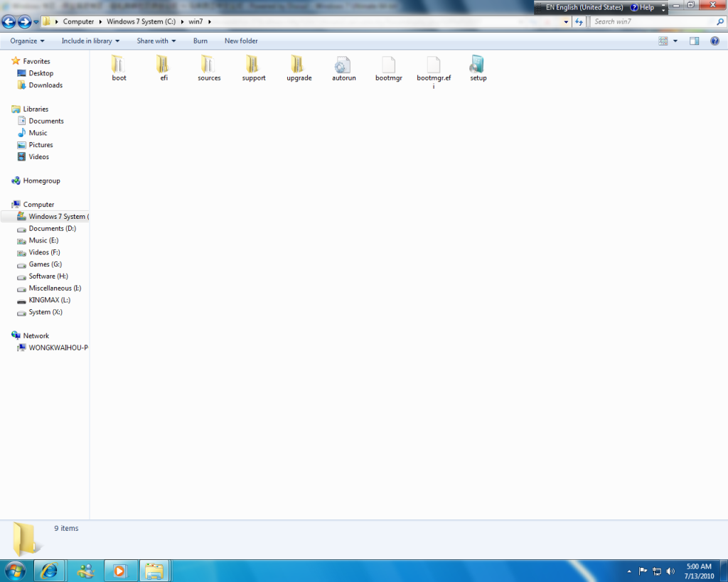Click the Search win7 input field
Screen dimensions: 728x582
coord(651,21)
